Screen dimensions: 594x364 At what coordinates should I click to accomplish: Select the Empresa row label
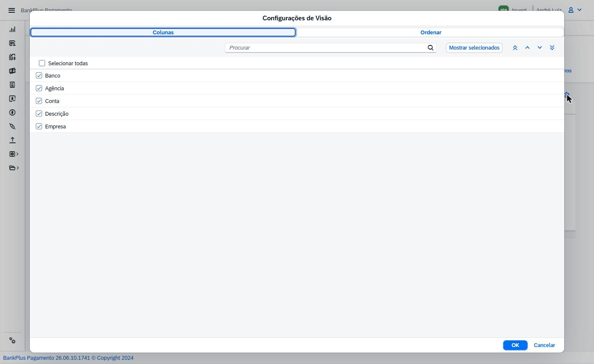click(56, 126)
